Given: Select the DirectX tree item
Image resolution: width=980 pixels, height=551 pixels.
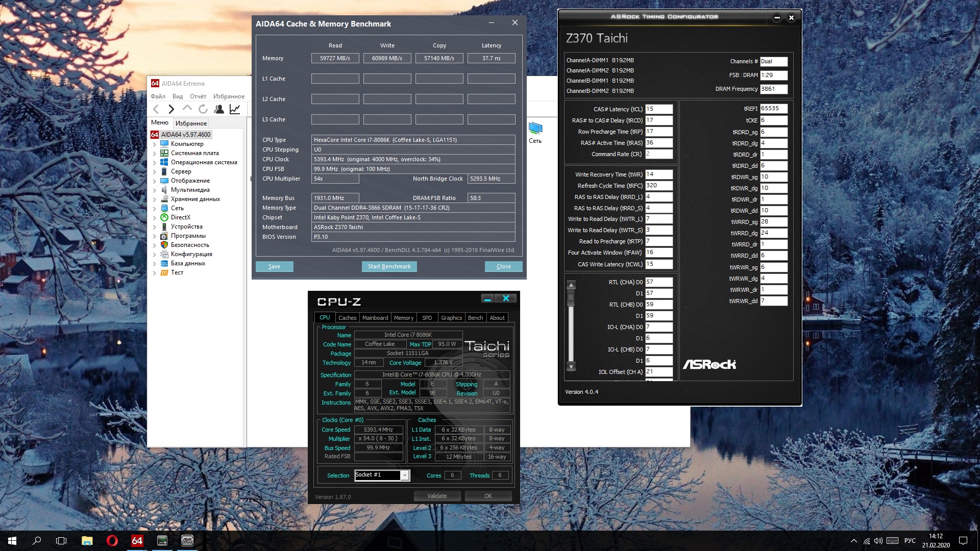Looking at the screenshot, I should pos(180,217).
